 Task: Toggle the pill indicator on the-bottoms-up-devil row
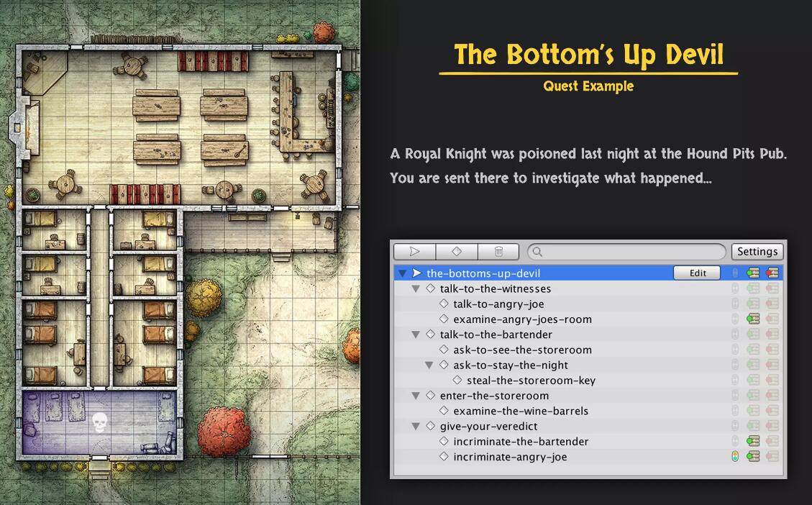pos(734,273)
